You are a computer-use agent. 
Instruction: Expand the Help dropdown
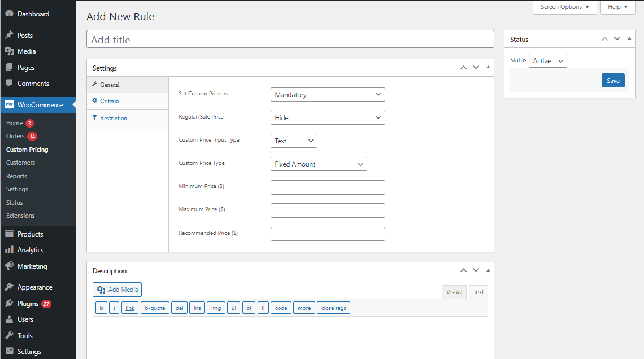coord(617,7)
